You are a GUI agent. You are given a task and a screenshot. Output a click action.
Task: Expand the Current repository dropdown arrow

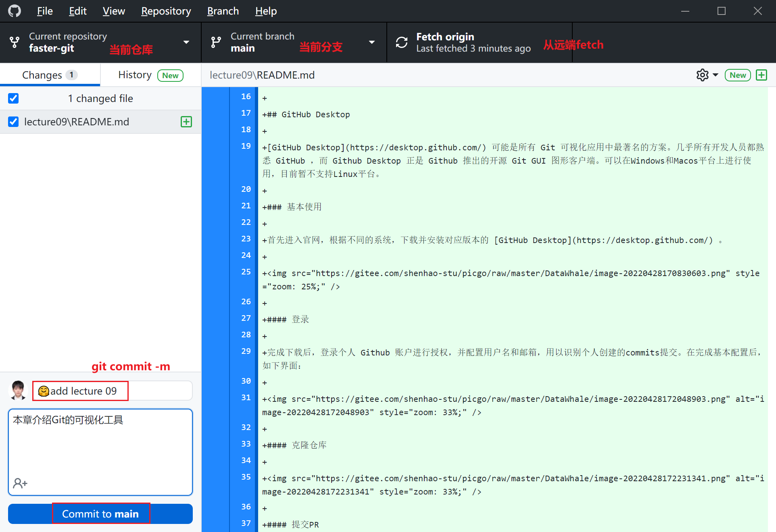tap(186, 42)
